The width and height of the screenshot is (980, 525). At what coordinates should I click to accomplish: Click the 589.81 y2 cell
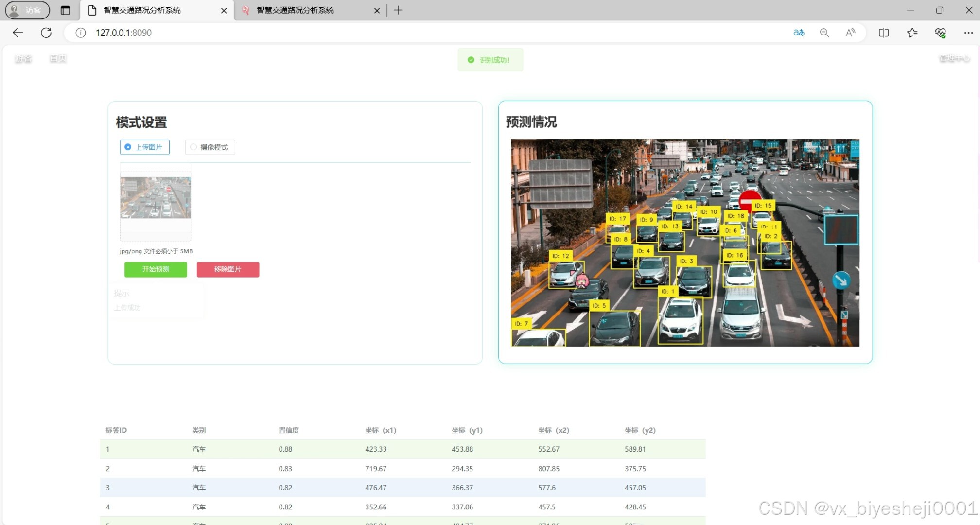pyautogui.click(x=635, y=449)
